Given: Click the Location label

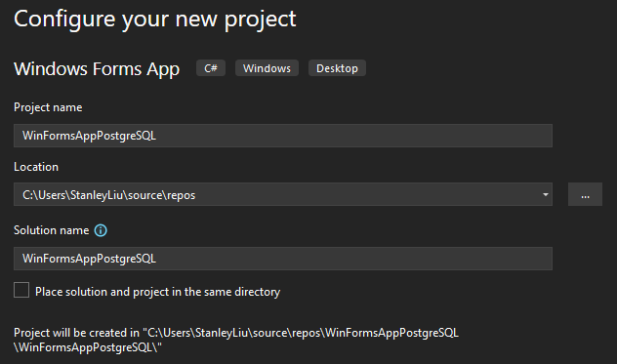Looking at the screenshot, I should [x=36, y=167].
